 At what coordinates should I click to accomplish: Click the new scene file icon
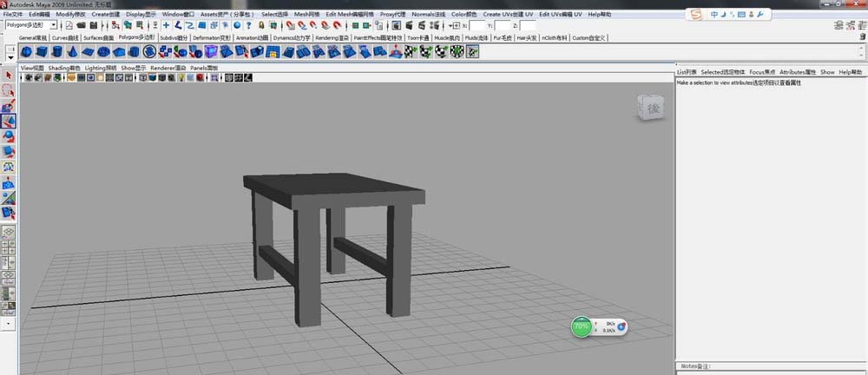[x=69, y=25]
